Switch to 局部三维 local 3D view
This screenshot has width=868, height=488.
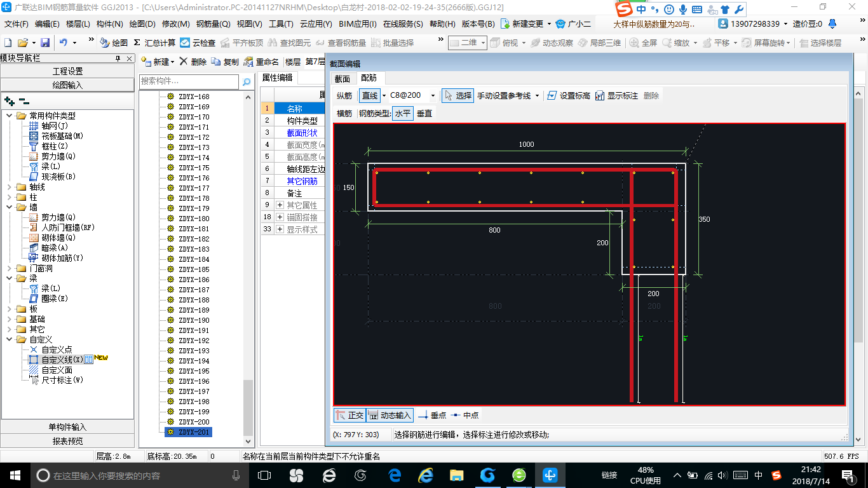(x=599, y=43)
